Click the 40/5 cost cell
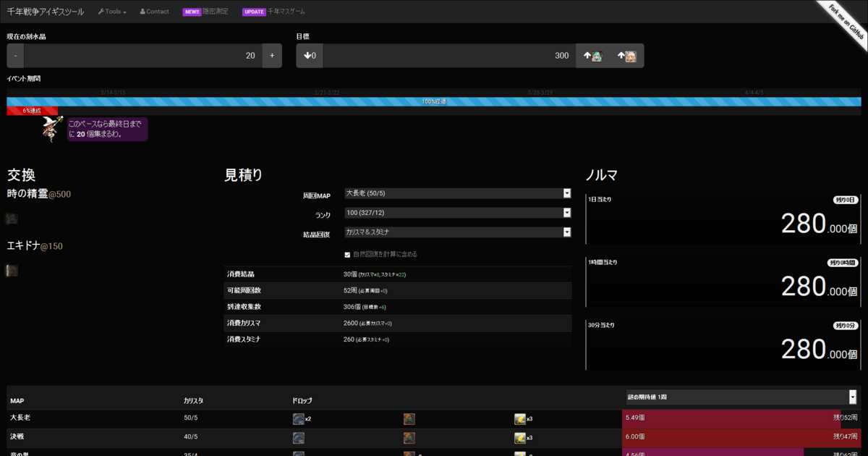The width and height of the screenshot is (868, 456). [191, 437]
